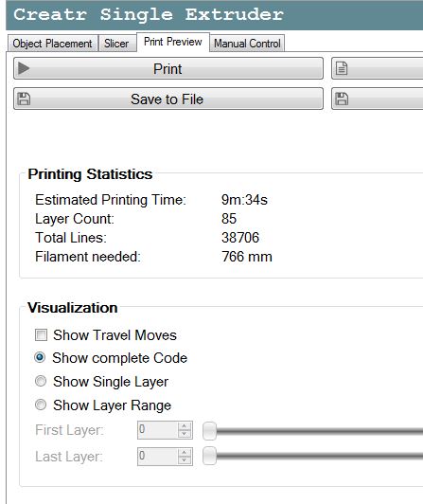Click the document icon on the right-hand button
The height and width of the screenshot is (504, 423).
click(x=342, y=68)
